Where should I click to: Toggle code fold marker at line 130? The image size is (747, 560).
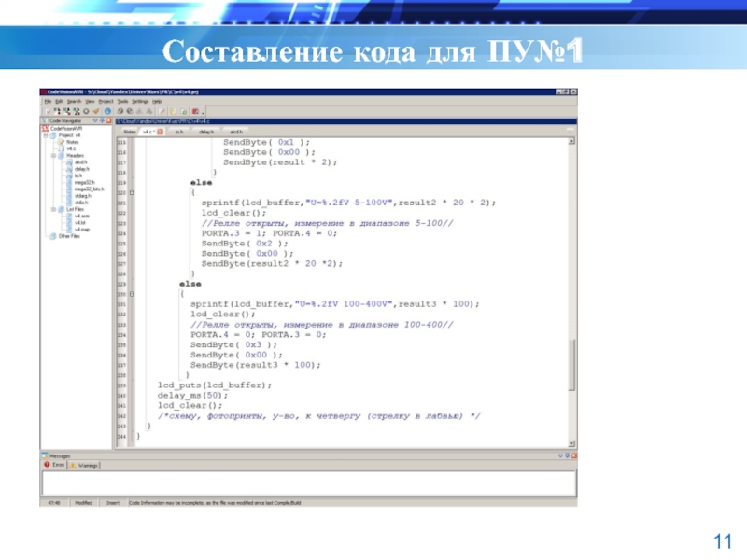(x=132, y=294)
